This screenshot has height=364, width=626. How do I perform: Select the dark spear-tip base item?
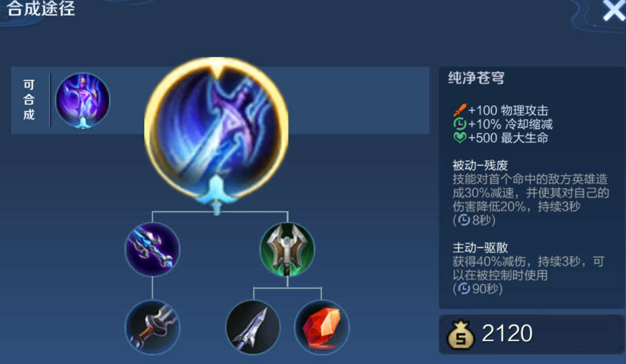(253, 327)
